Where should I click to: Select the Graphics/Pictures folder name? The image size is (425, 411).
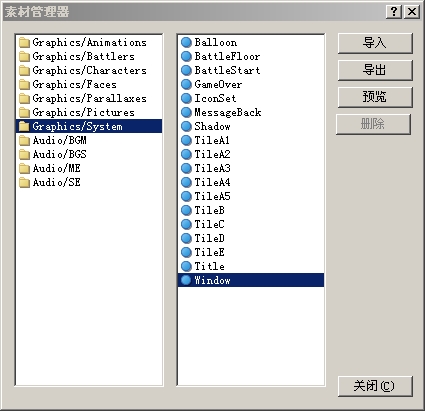click(x=83, y=113)
